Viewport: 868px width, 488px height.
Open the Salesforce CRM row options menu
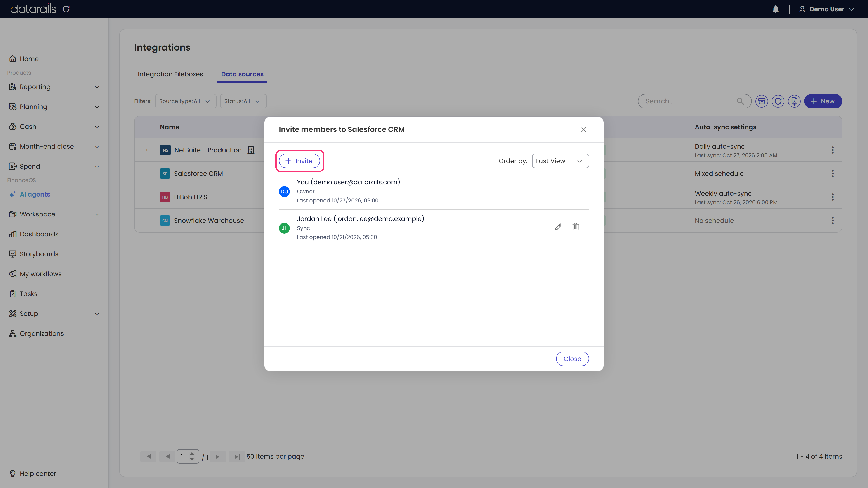click(832, 174)
